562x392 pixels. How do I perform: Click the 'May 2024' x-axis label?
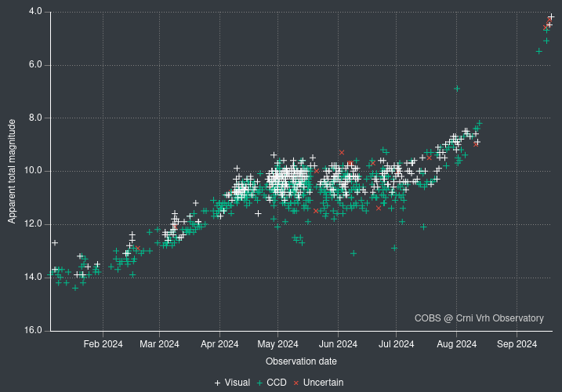pyautogui.click(x=277, y=344)
